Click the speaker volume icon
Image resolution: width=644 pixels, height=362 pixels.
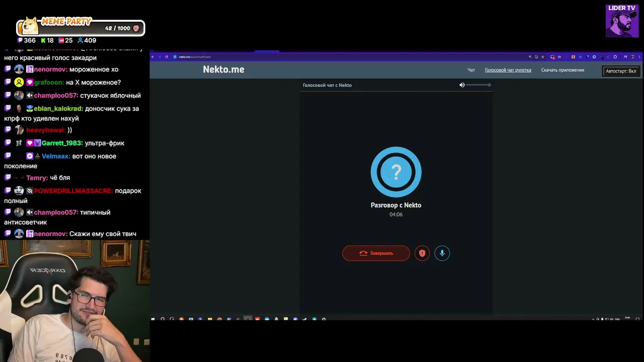[462, 85]
